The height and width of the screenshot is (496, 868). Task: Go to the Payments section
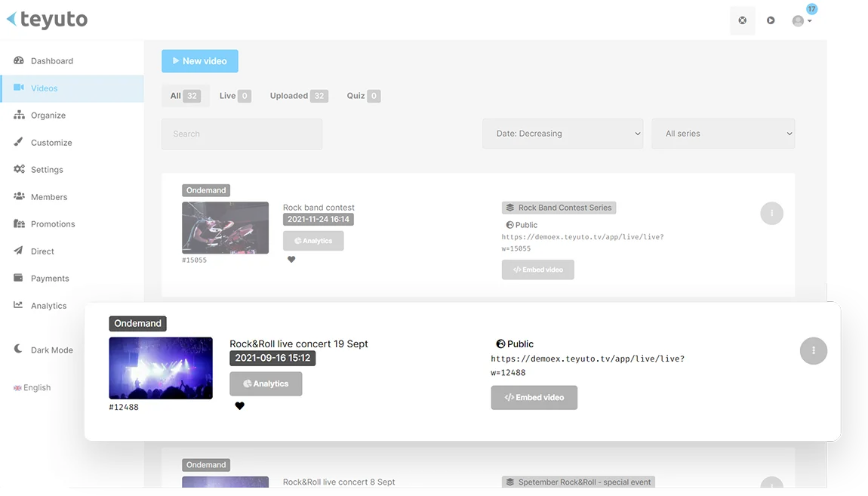click(x=48, y=278)
